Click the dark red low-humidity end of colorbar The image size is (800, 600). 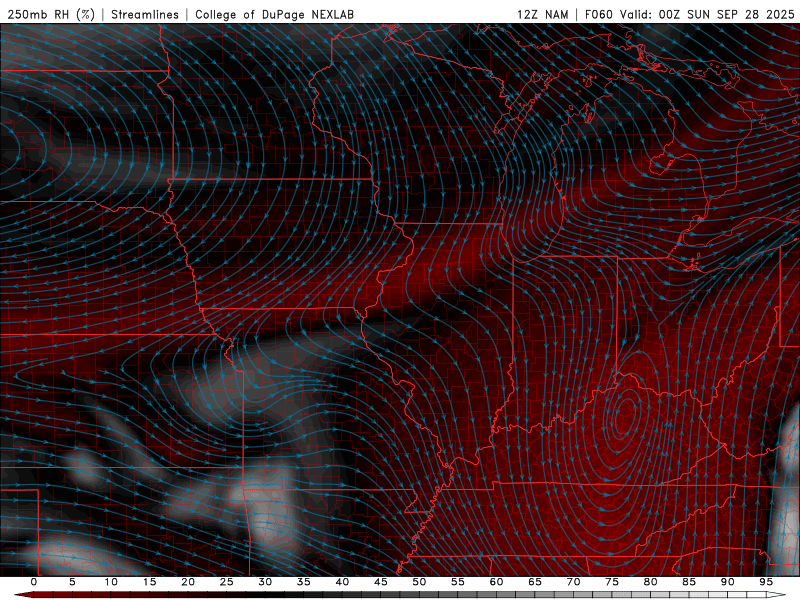click(x=23, y=595)
